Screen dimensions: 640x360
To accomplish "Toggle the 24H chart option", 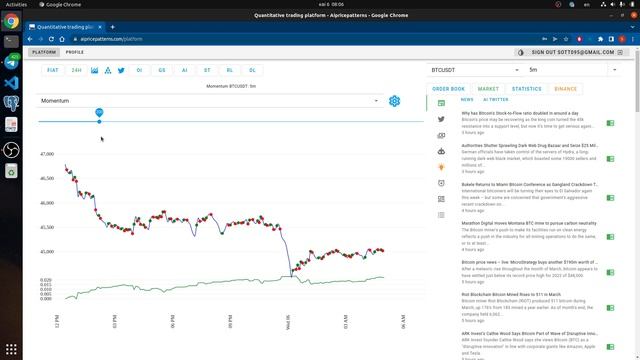I will [x=76, y=70].
